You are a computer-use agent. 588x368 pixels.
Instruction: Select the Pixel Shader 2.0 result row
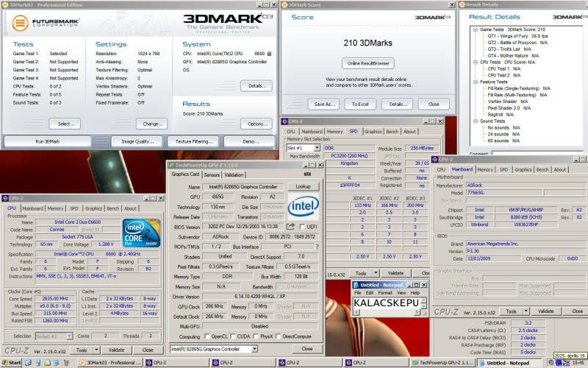[509, 107]
